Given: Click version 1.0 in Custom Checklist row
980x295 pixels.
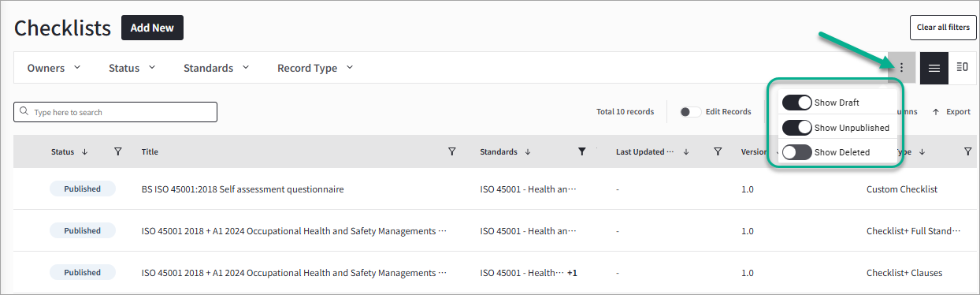Looking at the screenshot, I should tap(748, 189).
